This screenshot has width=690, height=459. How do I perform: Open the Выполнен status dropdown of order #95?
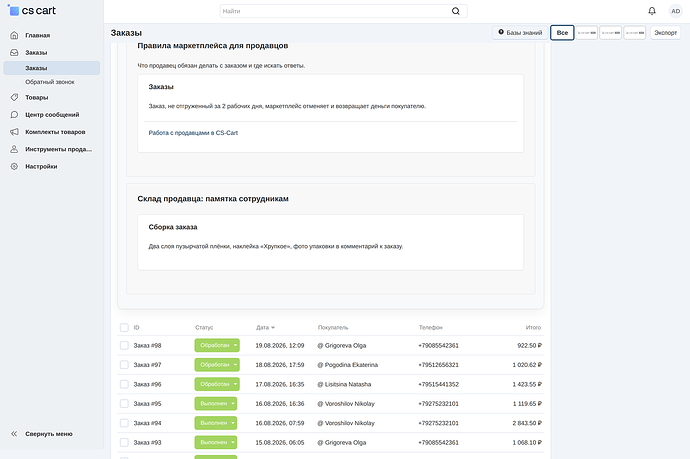pos(216,404)
